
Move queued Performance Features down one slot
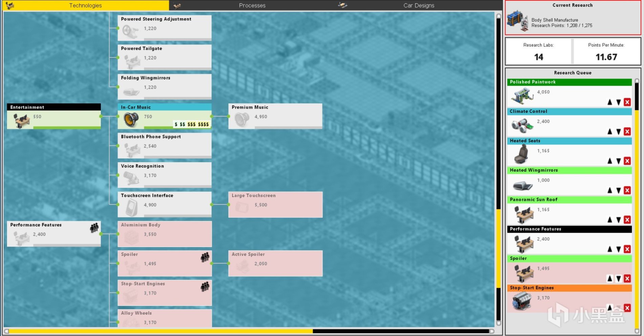619,249
